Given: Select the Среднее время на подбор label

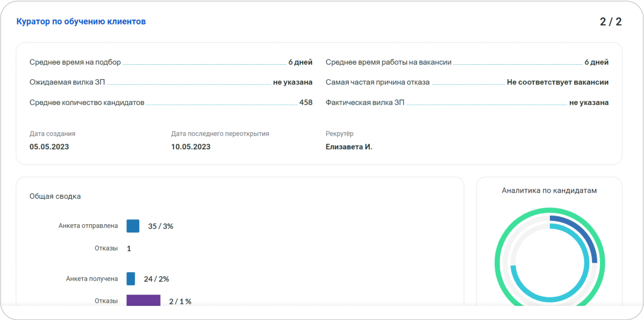Looking at the screenshot, I should tap(75, 62).
